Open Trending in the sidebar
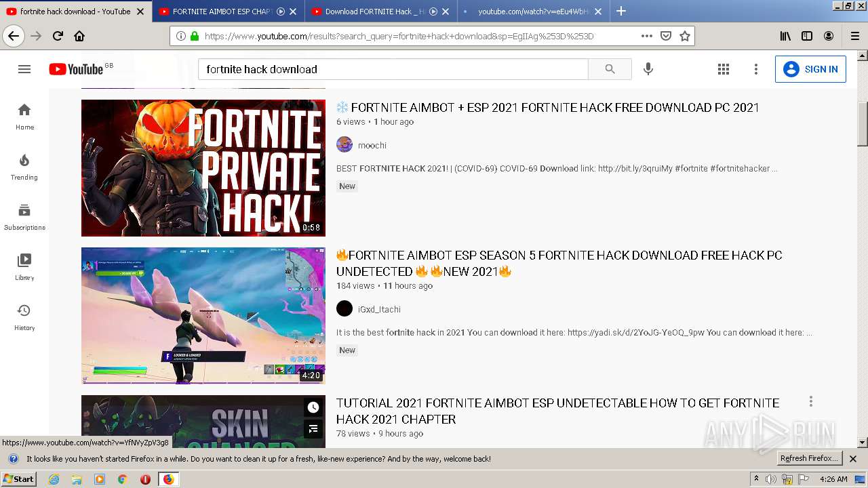Image resolution: width=868 pixels, height=488 pixels. 24,167
